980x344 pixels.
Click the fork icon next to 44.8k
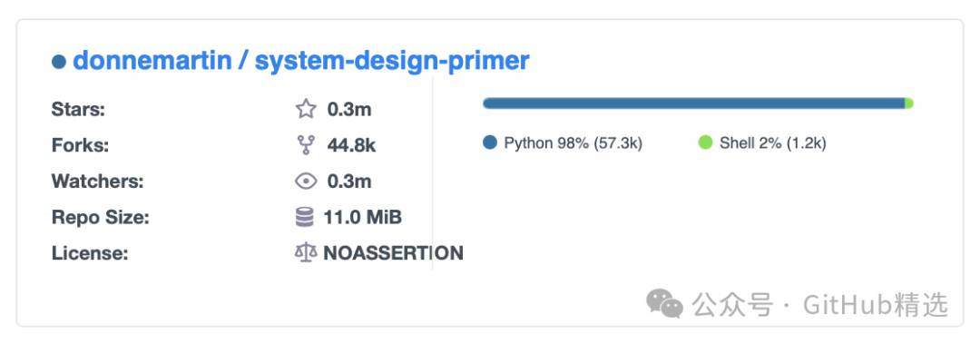(x=306, y=145)
